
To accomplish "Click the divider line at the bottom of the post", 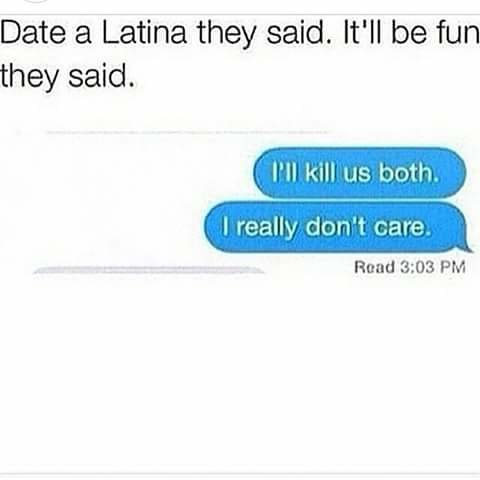I will tap(240, 474).
